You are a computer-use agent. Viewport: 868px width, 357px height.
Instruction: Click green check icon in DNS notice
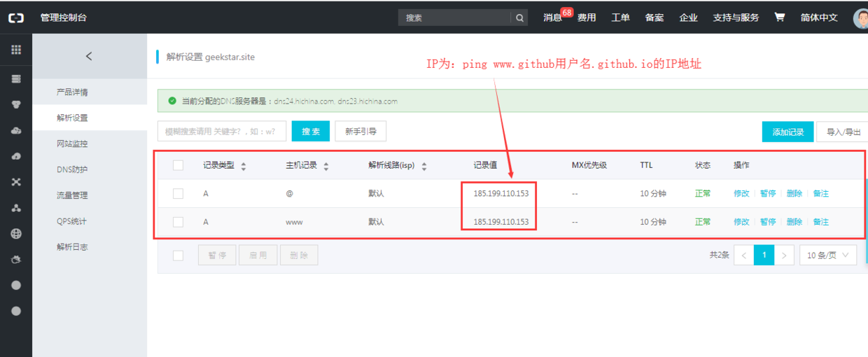(172, 101)
